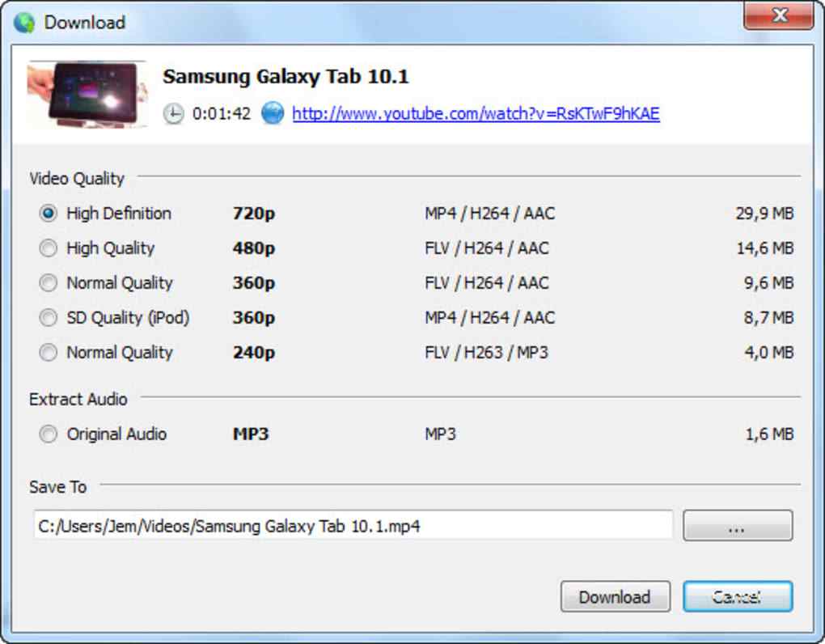Click the 'Samsung Galaxy Tab 10.1' title
The width and height of the screenshot is (825, 644).
[x=286, y=77]
